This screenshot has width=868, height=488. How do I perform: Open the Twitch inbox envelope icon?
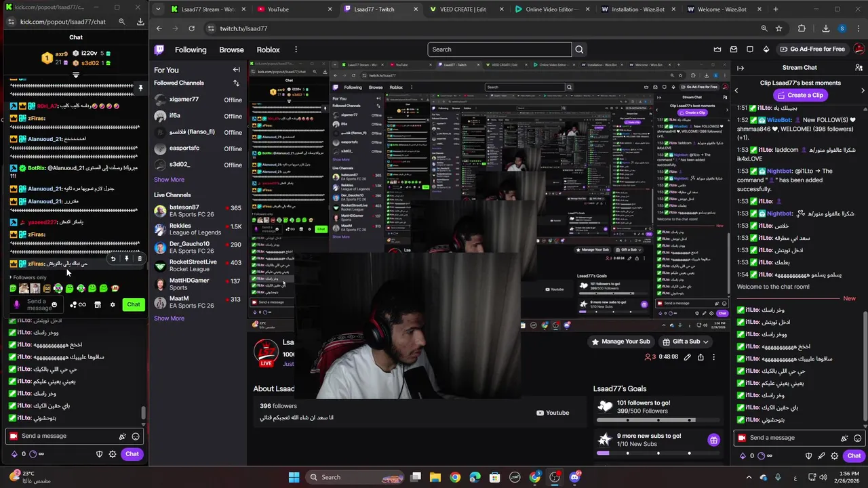click(x=734, y=49)
